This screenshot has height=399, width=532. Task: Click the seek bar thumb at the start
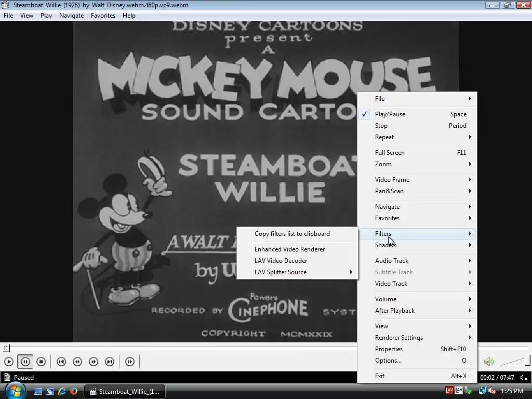click(x=6, y=348)
